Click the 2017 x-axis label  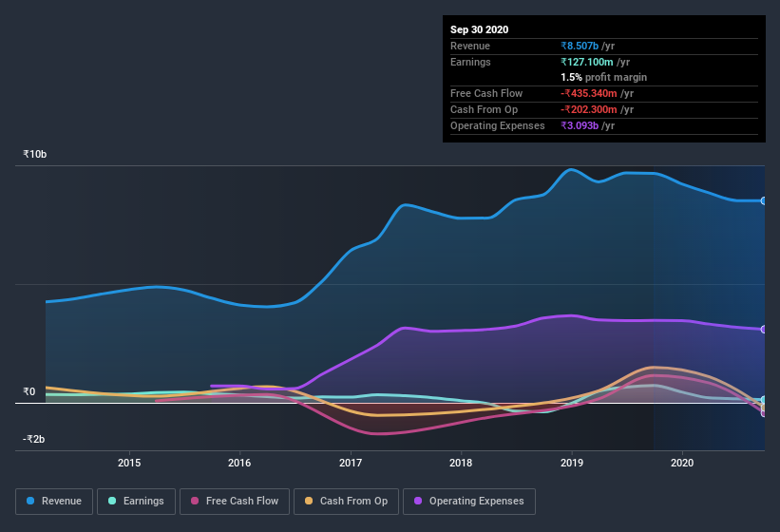tap(351, 463)
